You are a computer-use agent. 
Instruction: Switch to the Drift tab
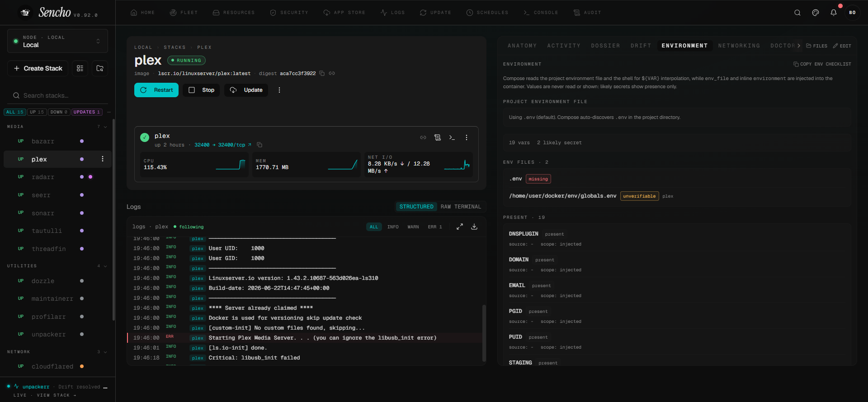(x=641, y=46)
